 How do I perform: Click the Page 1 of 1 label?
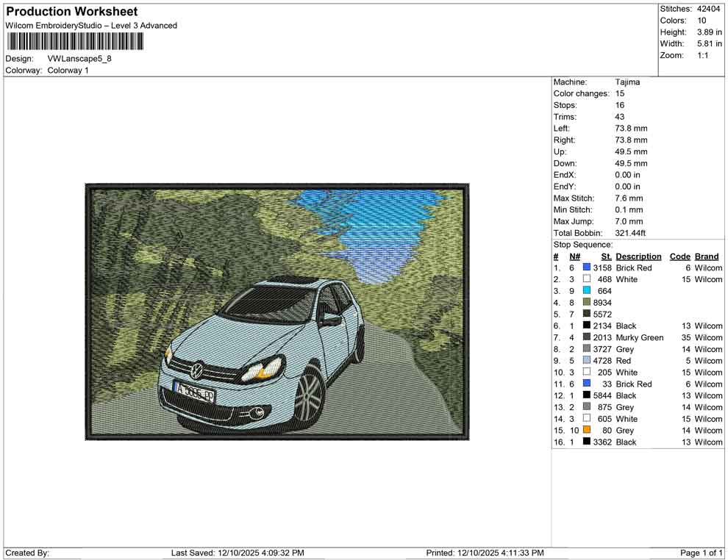tap(699, 552)
